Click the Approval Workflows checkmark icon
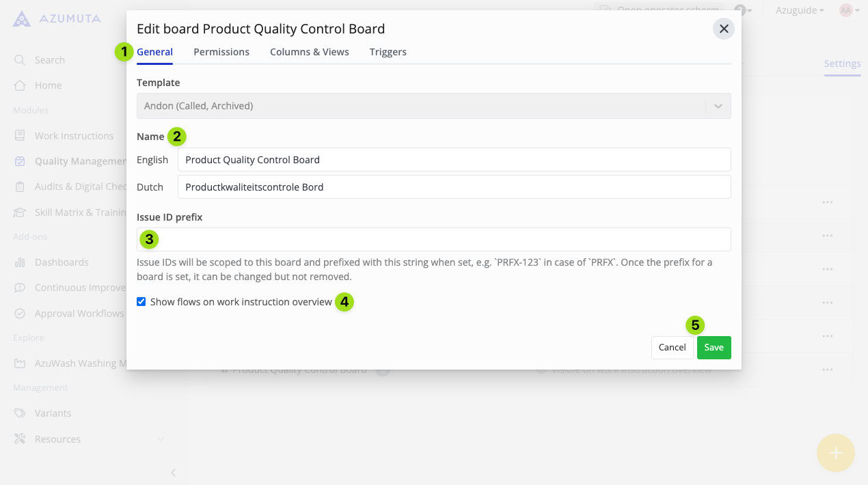 20,314
